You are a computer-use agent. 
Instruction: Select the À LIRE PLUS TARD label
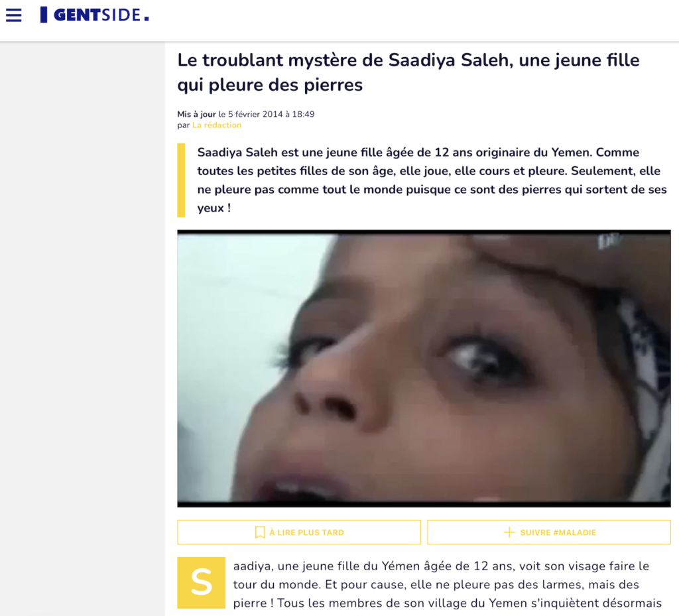click(x=306, y=532)
